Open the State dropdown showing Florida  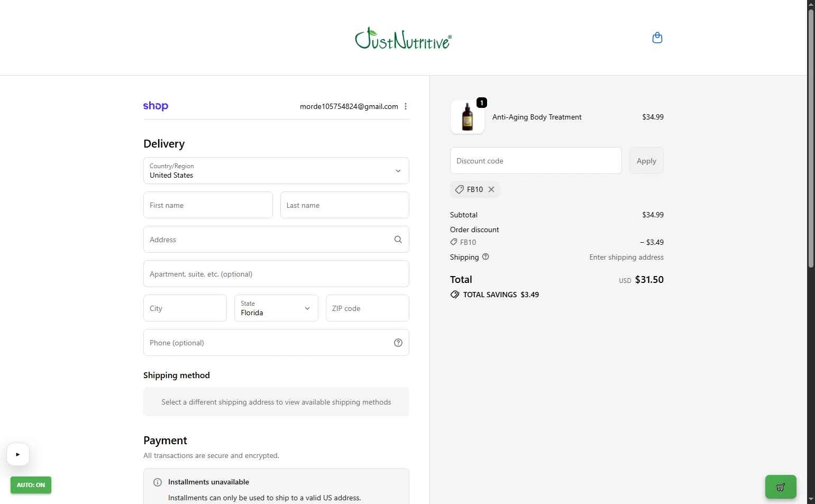tap(276, 308)
